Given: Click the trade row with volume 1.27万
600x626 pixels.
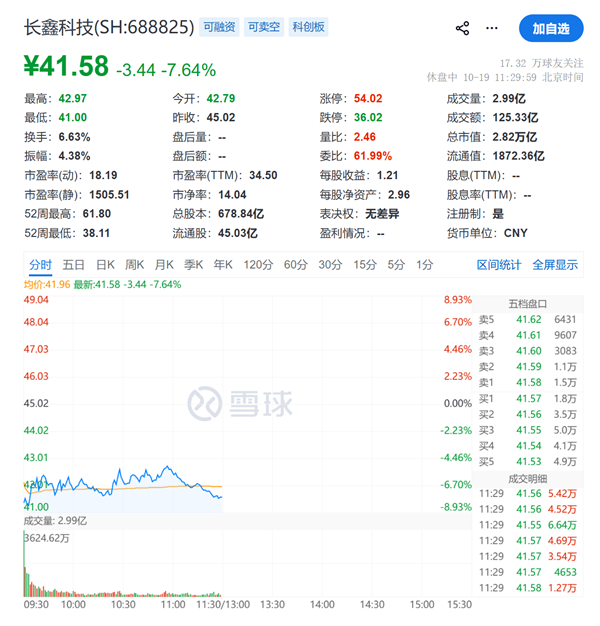Looking at the screenshot, I should [x=527, y=588].
